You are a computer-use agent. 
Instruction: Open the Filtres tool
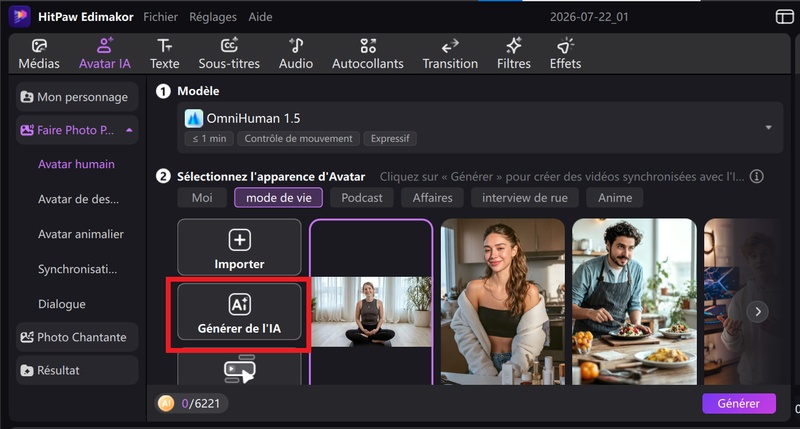tap(514, 54)
